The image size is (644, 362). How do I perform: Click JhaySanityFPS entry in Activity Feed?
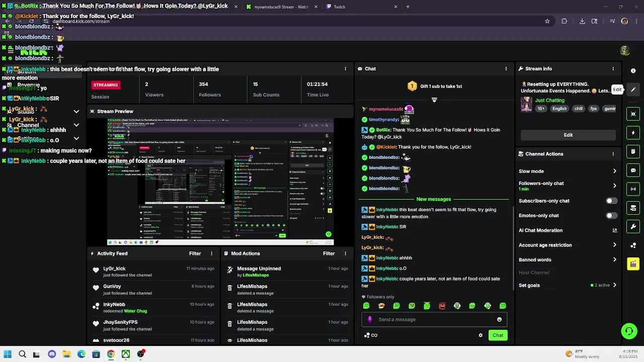pos(154,325)
